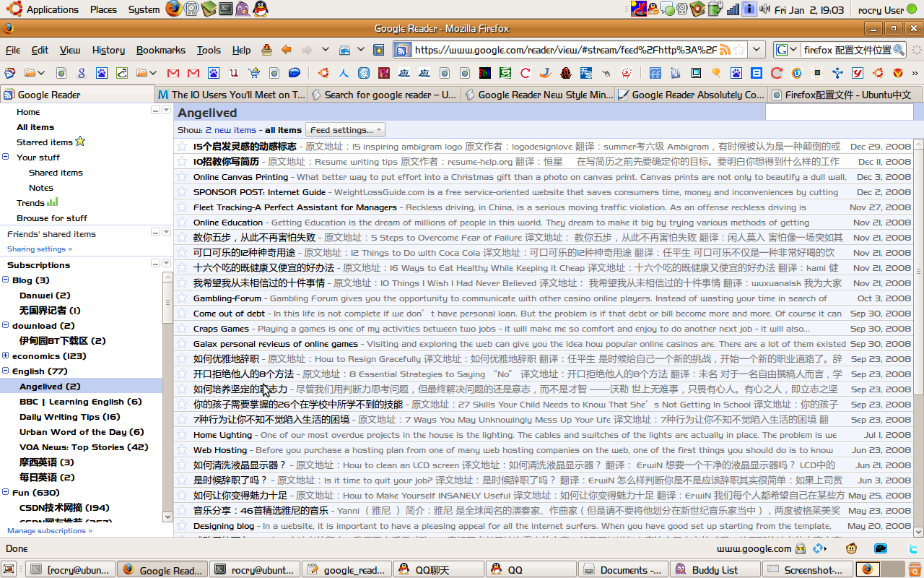Click the Trends bar chart icon

click(x=52, y=202)
